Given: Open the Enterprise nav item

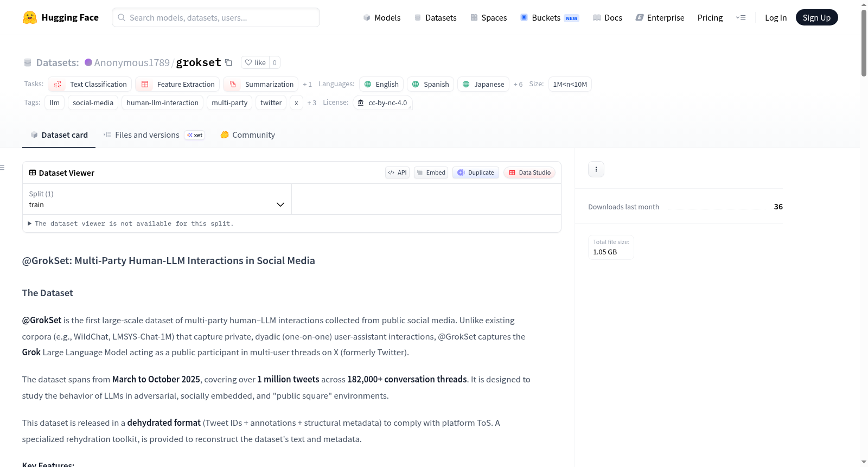Looking at the screenshot, I should pyautogui.click(x=660, y=17).
